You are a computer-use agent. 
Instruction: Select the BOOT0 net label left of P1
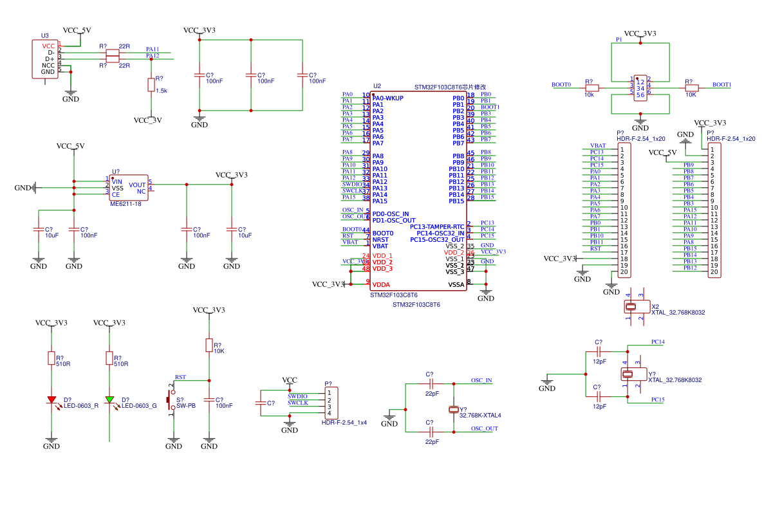[x=561, y=84]
